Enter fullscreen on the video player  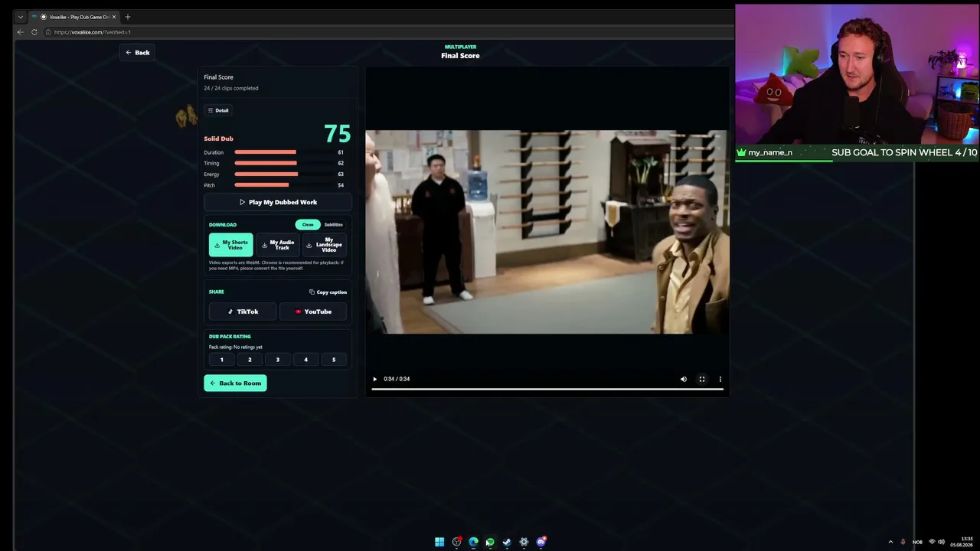[702, 379]
